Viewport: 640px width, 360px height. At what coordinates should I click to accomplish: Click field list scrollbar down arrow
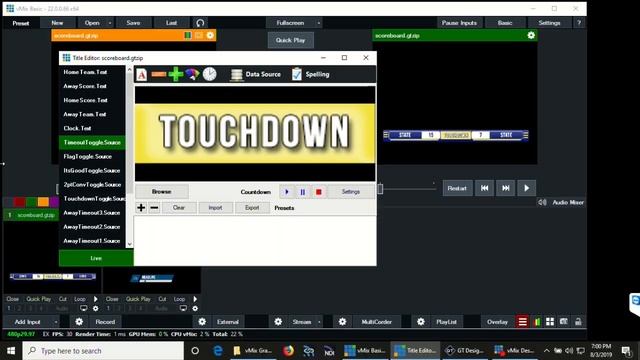[x=130, y=244]
